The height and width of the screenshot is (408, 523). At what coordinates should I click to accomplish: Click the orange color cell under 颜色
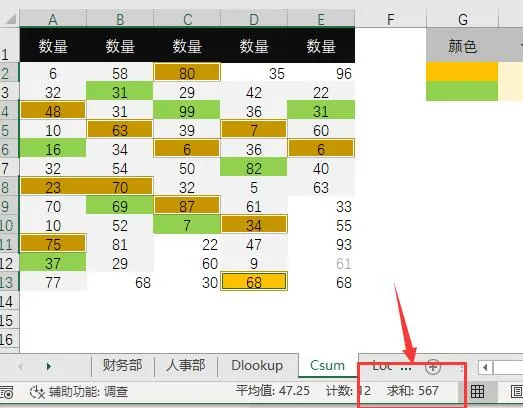pos(462,71)
